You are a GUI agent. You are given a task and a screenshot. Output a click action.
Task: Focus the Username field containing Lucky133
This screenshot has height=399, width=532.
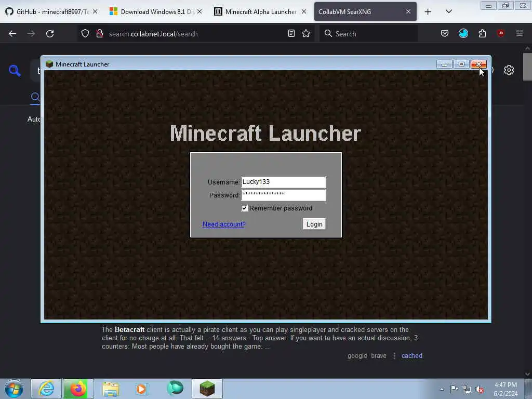pos(284,182)
